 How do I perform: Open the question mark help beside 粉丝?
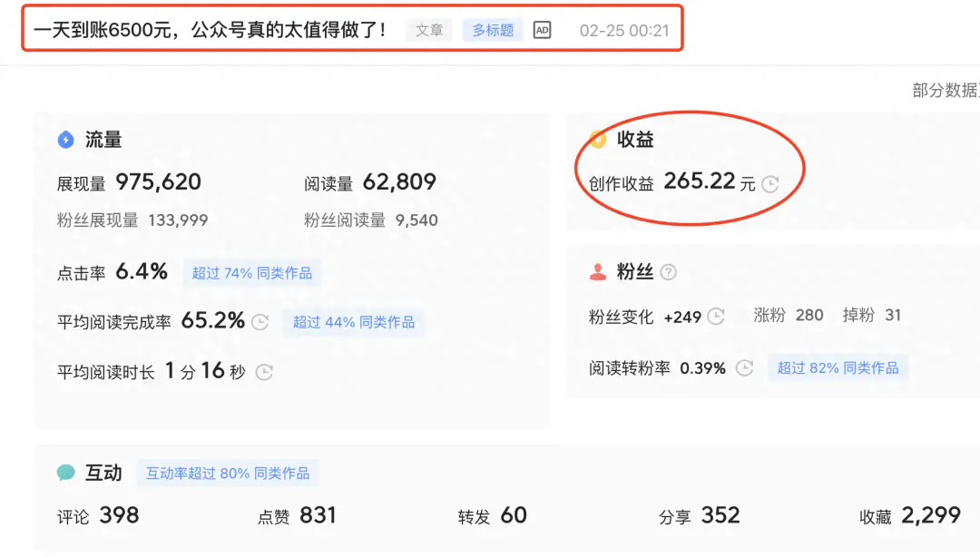(668, 272)
